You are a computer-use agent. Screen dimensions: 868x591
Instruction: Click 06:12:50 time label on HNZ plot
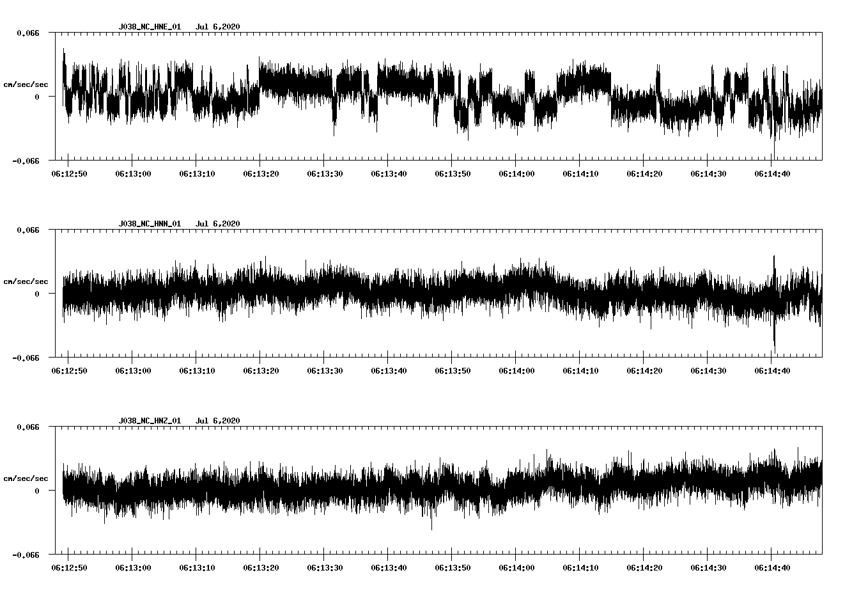[x=68, y=567]
